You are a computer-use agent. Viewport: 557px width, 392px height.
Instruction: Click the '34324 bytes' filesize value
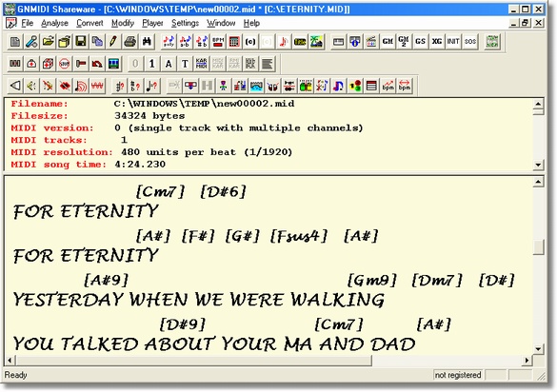(149, 116)
